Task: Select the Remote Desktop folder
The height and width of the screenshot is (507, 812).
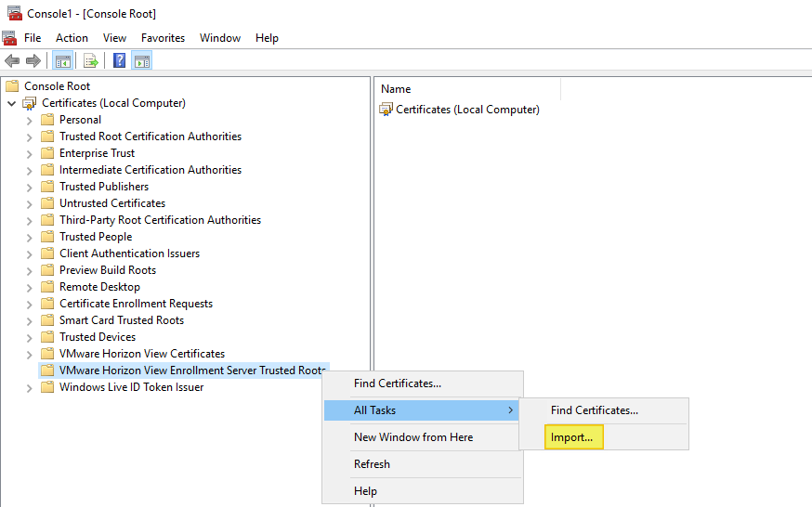Action: [x=99, y=287]
